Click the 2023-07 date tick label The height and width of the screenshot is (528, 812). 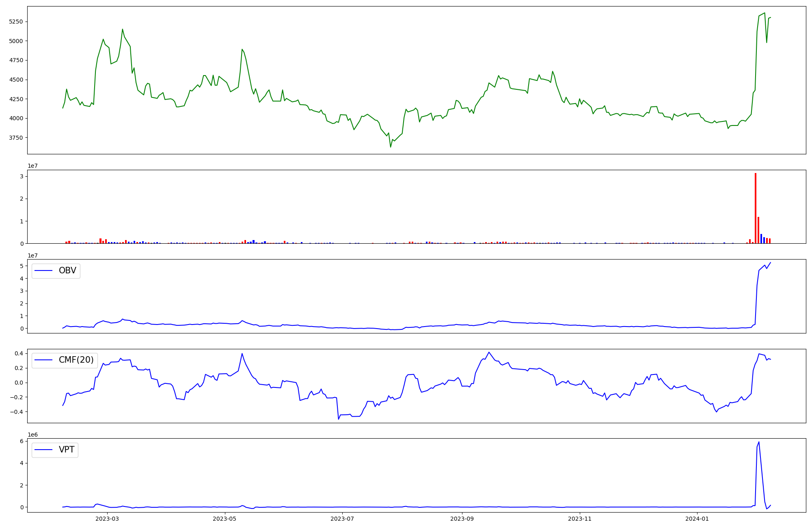[x=342, y=519]
